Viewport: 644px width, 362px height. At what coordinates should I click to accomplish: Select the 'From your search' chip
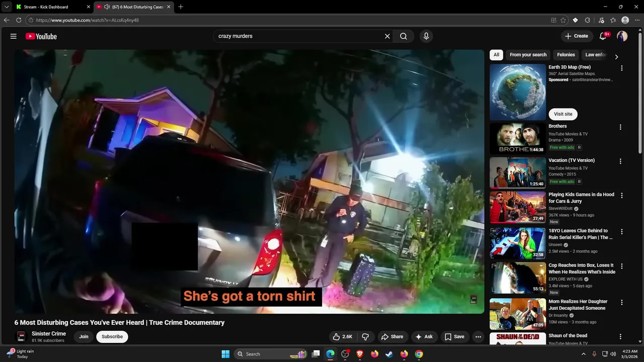click(x=528, y=55)
